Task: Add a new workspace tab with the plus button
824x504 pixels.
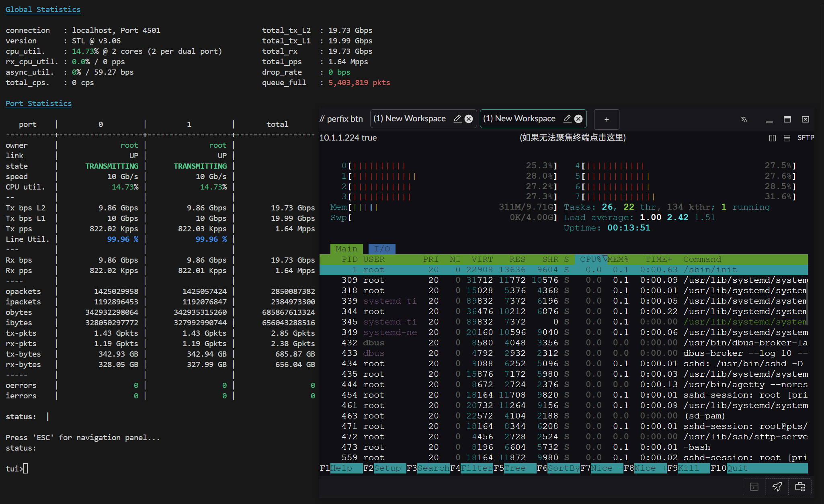Action: [606, 119]
